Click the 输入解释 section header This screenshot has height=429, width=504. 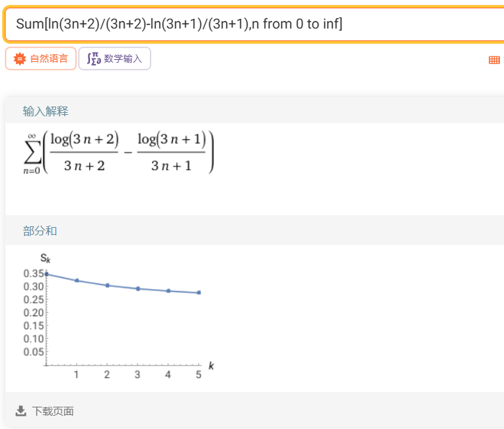pyautogui.click(x=45, y=111)
